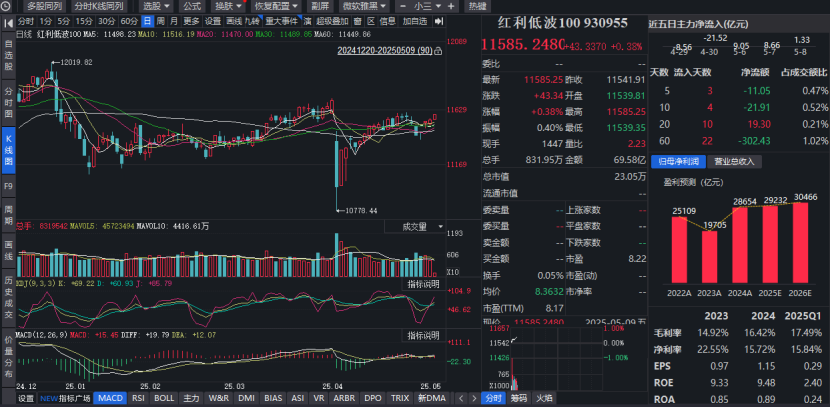Click the 热键 button
Image resolution: width=831 pixels, height=407 pixels.
pos(477,6)
